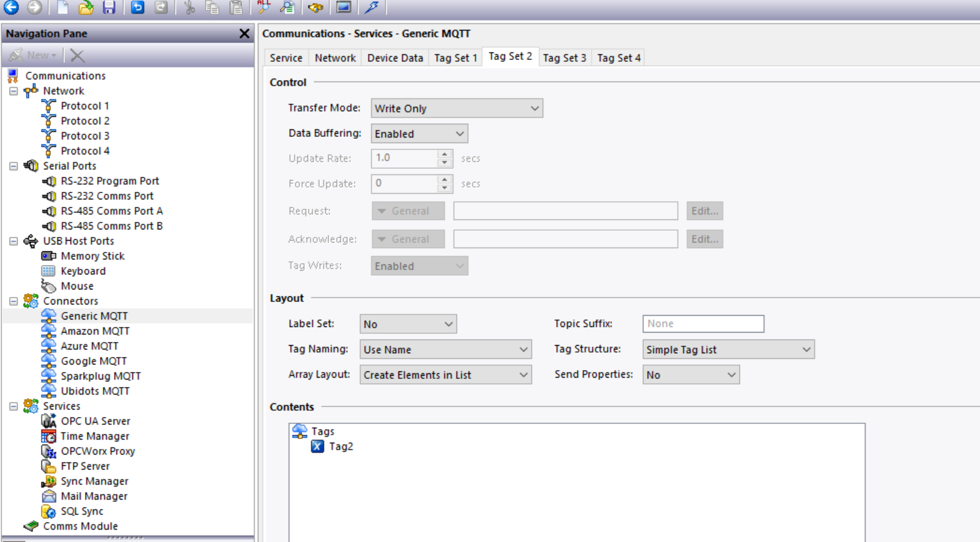Click the copy icon in the toolbar
This screenshot has width=980, height=542.
pyautogui.click(x=212, y=7)
